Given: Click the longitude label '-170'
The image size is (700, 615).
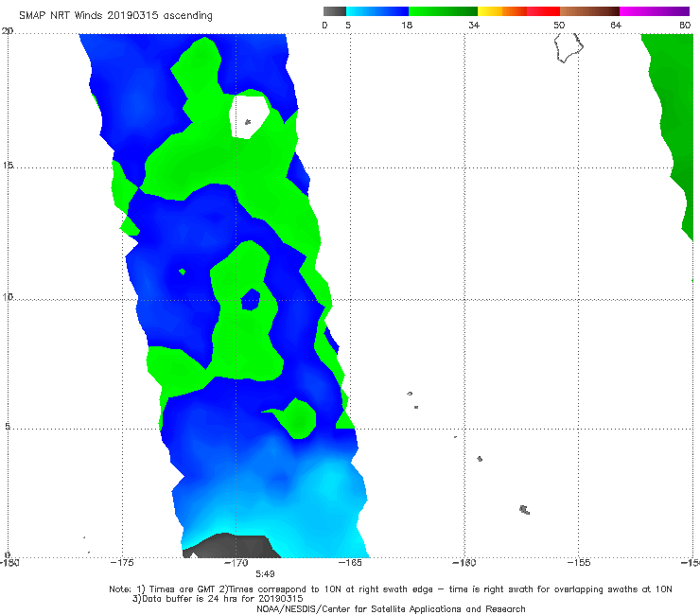Looking at the screenshot, I should click(x=236, y=563).
